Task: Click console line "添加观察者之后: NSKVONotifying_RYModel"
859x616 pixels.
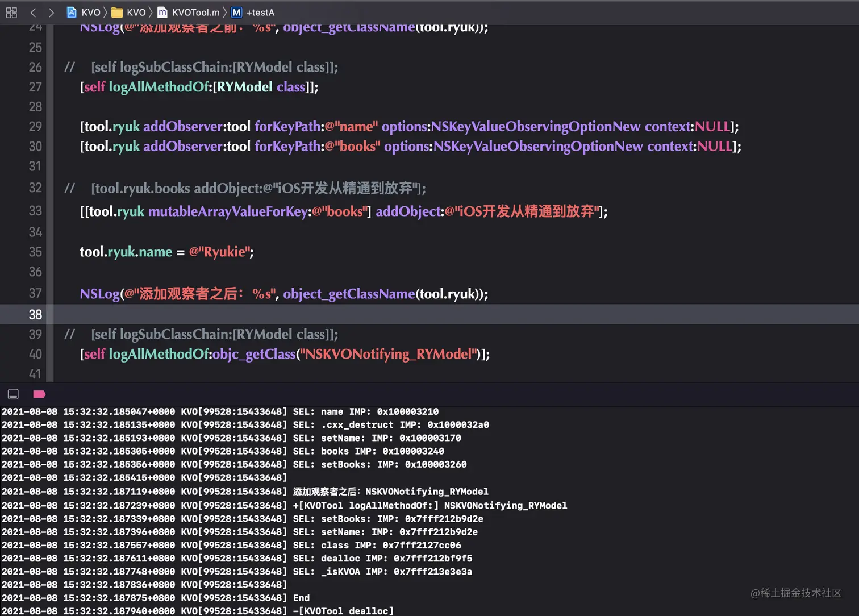Action: point(245,492)
